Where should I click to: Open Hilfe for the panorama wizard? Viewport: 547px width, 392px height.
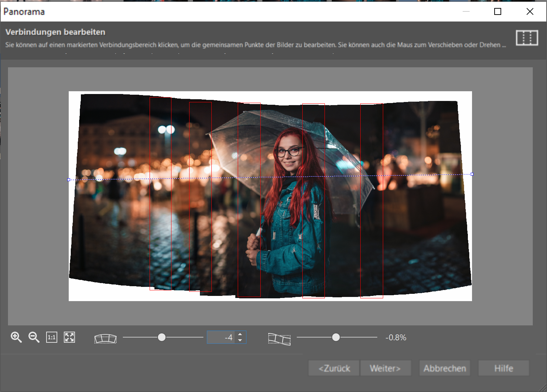(504, 368)
